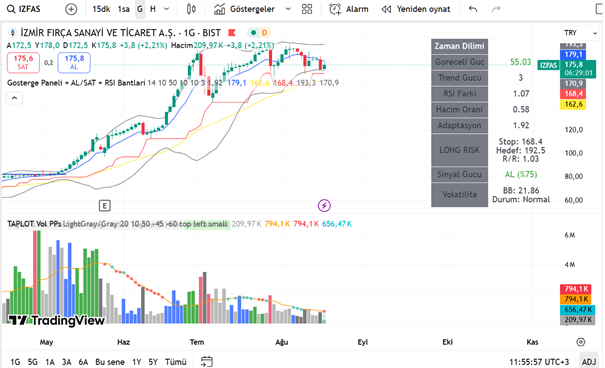Click the LONG RISK panel cell
The width and height of the screenshot is (605, 368).
pos(459,150)
